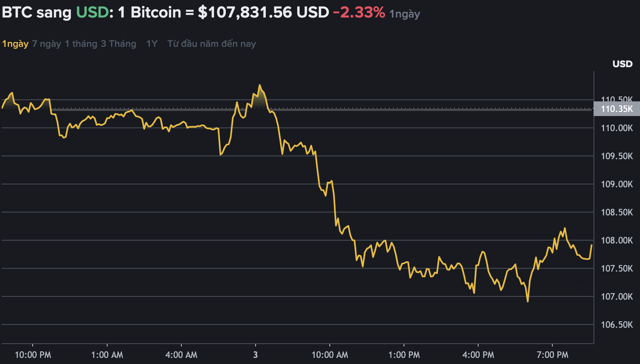Switch to the 1Y timeframe
This screenshot has height=364, width=640.
click(x=151, y=44)
